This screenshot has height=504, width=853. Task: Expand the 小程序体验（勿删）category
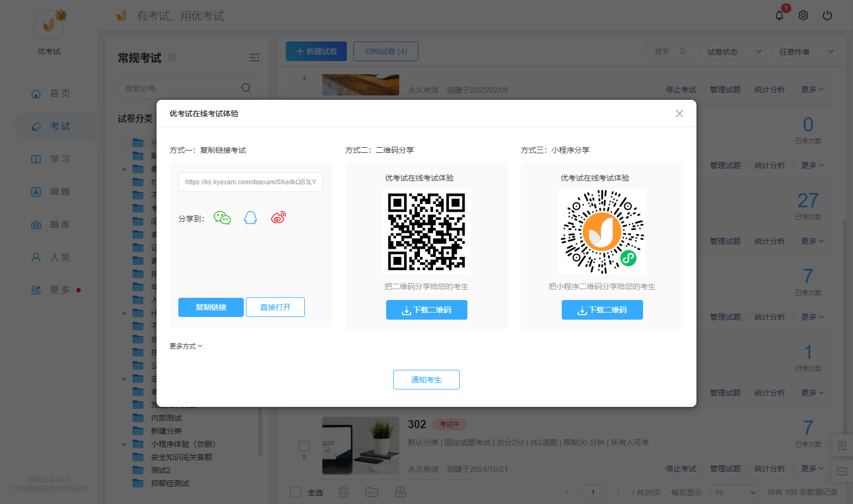pos(124,445)
